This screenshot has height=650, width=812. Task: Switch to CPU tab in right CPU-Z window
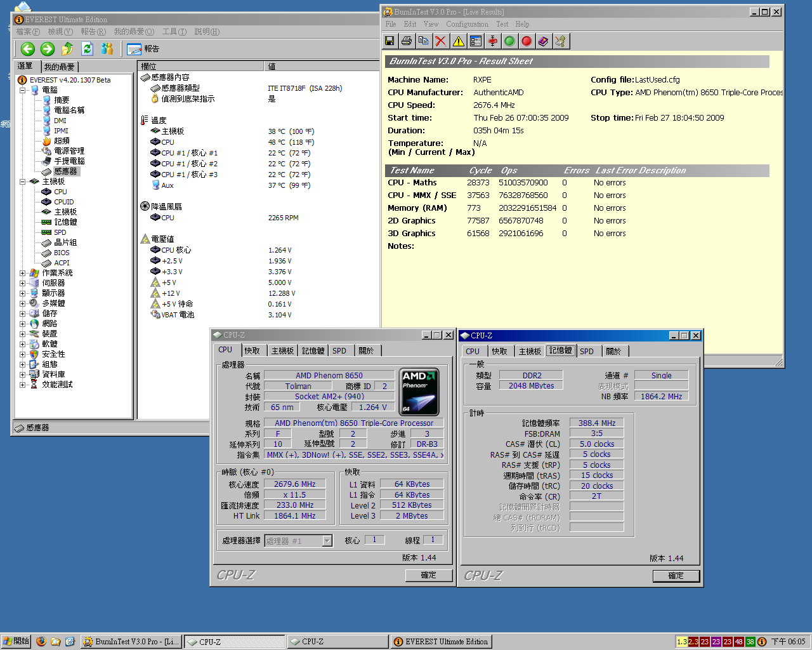pos(473,351)
